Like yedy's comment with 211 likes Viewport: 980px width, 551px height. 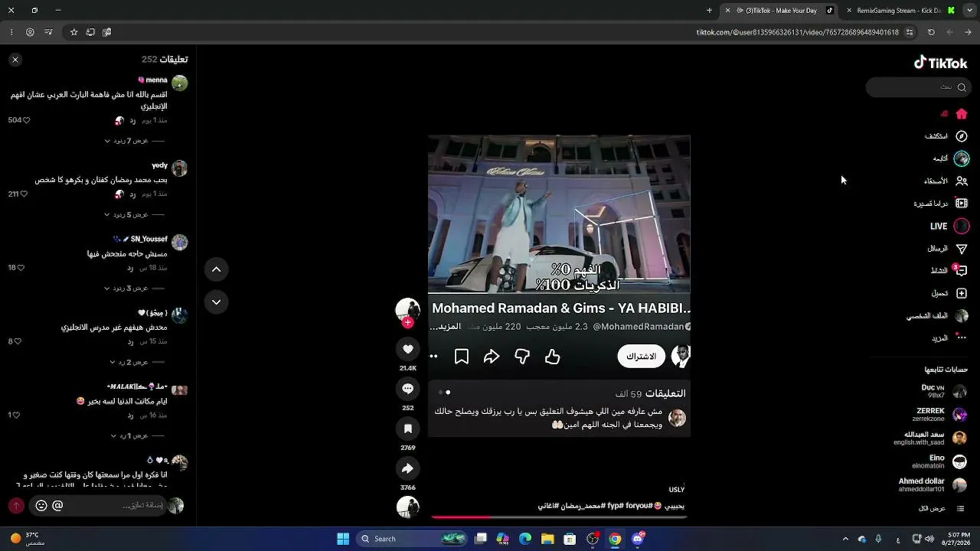click(24, 194)
